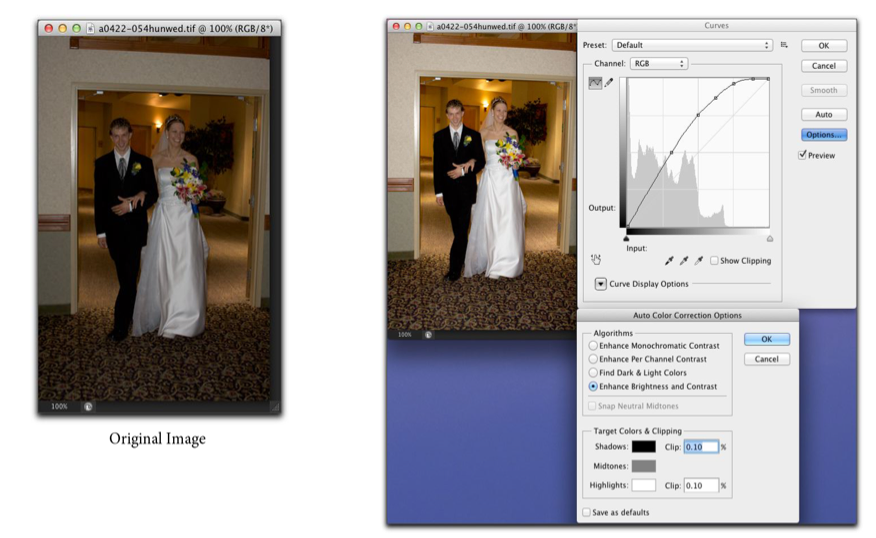Select the pencil draw-curve tool

click(609, 83)
